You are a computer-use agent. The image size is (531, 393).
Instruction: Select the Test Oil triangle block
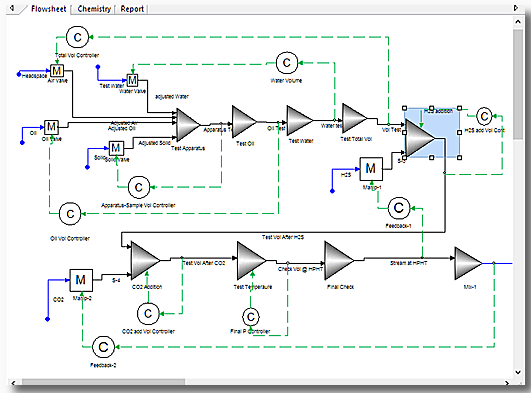click(244, 122)
